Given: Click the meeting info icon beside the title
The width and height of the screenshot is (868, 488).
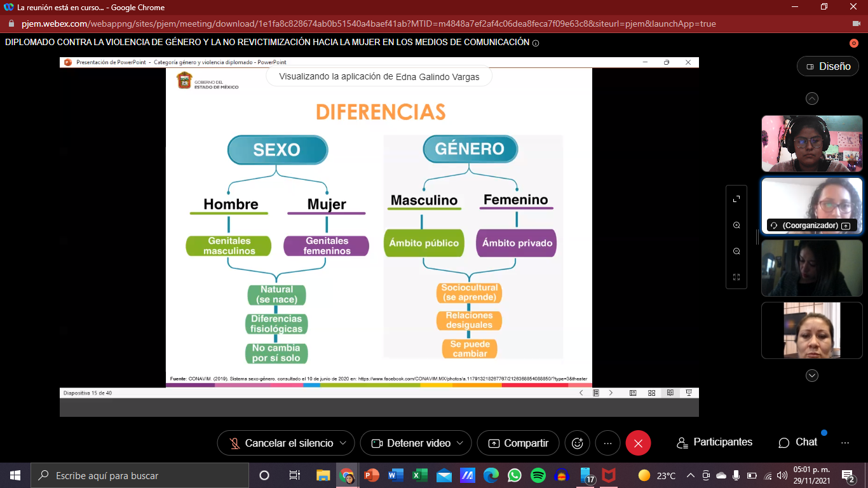Looking at the screenshot, I should (536, 43).
